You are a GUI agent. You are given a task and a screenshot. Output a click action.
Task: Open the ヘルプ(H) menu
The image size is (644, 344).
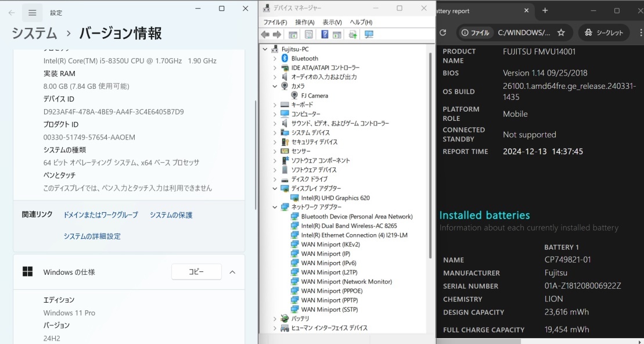point(361,22)
